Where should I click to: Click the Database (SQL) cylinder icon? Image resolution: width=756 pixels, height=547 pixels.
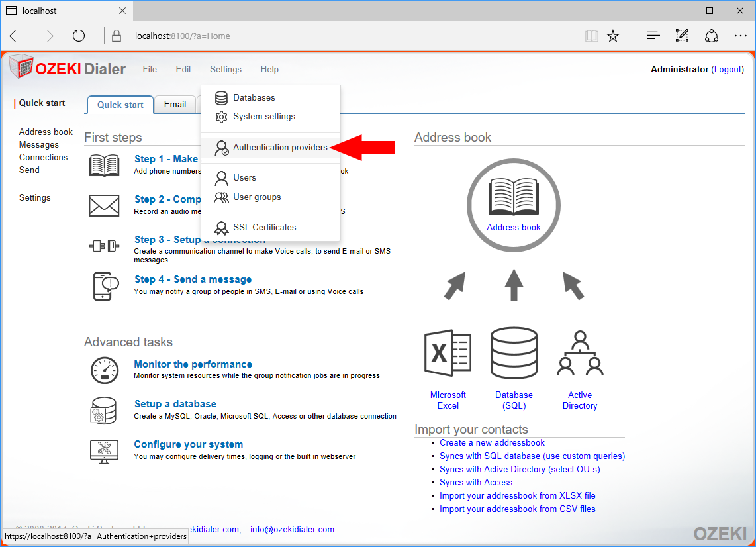tap(514, 355)
